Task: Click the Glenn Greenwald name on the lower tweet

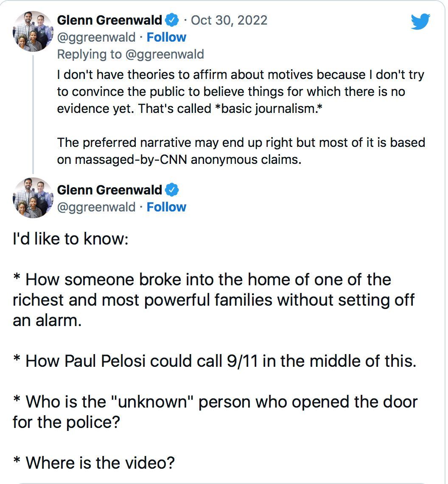Action: [109, 190]
